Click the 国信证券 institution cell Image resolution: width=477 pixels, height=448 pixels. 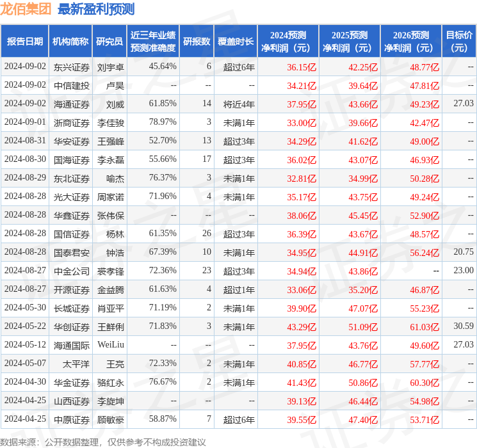[72, 234]
